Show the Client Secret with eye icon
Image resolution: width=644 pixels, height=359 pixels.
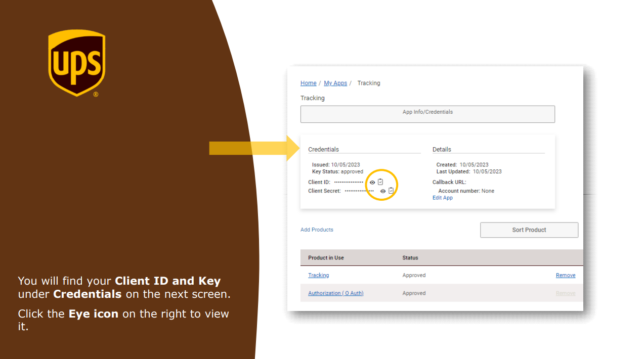tap(383, 191)
